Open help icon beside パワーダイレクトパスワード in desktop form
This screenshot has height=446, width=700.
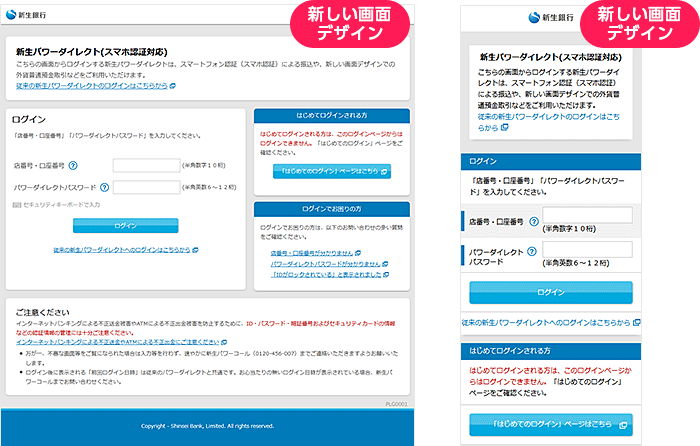point(102,187)
